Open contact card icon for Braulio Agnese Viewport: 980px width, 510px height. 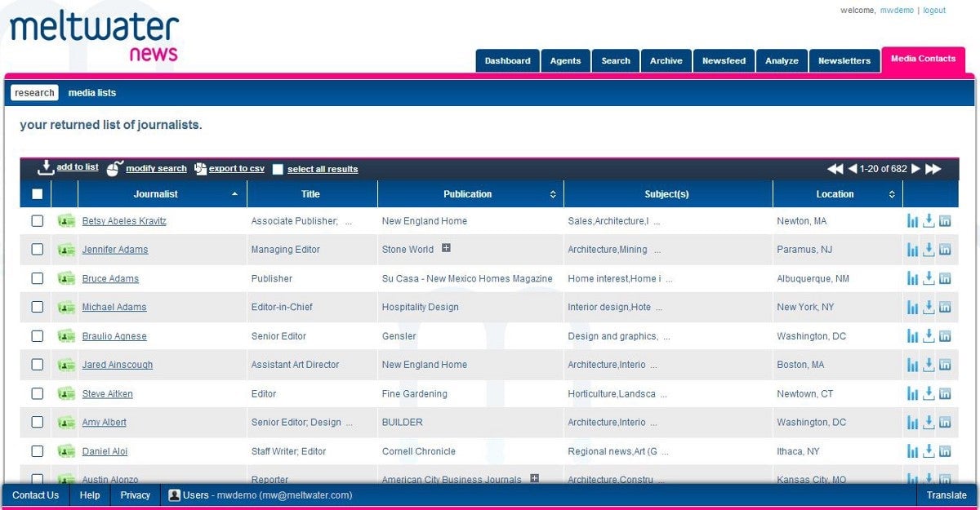(x=66, y=336)
